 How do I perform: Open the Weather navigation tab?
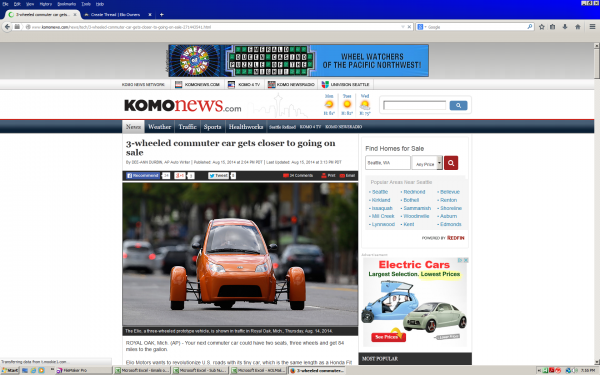click(x=159, y=127)
